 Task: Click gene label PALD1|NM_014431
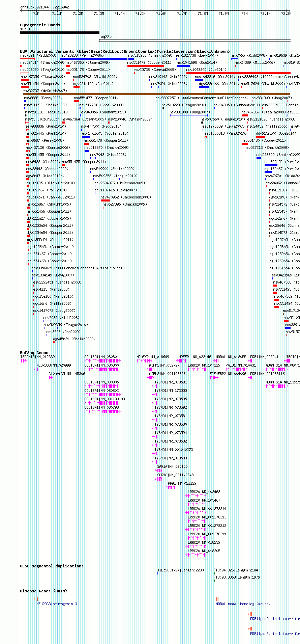241,365
